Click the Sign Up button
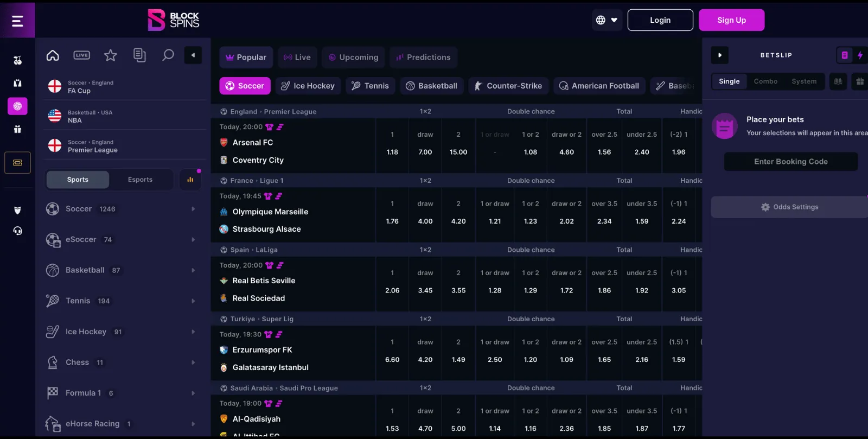 click(731, 20)
